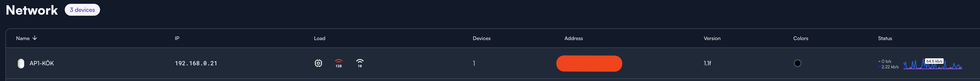Click the throughput sparkline graph
The image size is (980, 81).
click(932, 64)
